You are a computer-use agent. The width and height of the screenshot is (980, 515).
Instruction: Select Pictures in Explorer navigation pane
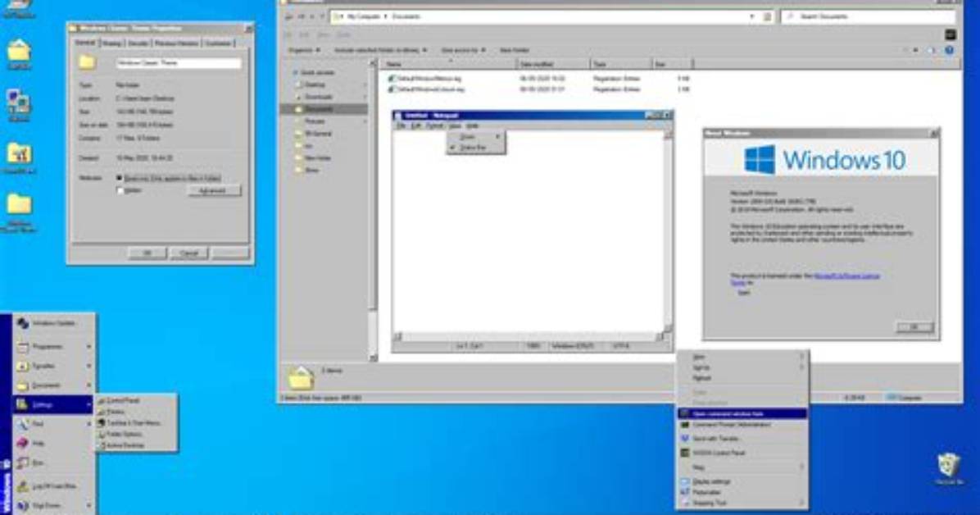click(x=315, y=121)
